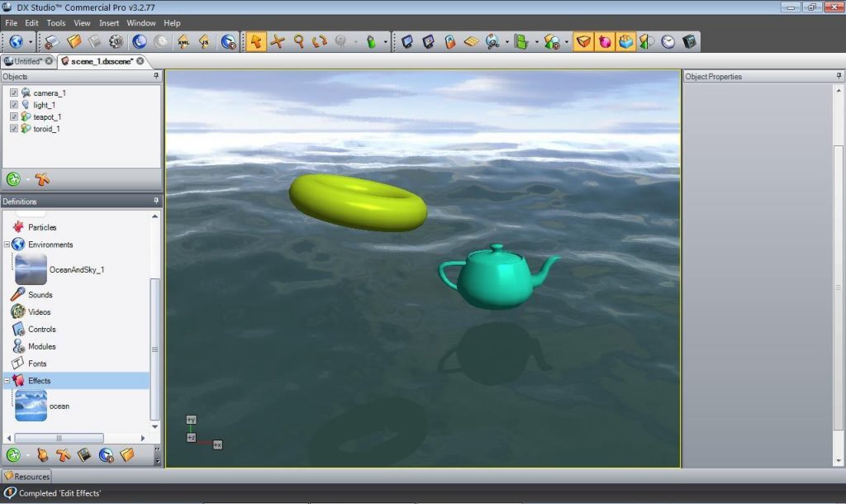Insert a box primitive from the toolbar
Screen dimensions: 846x504
click(x=583, y=40)
